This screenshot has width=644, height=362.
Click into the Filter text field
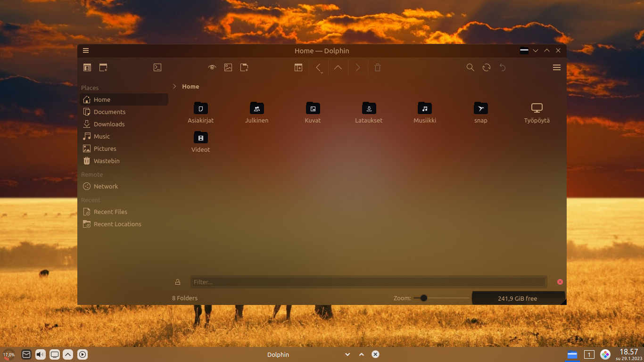tap(368, 282)
